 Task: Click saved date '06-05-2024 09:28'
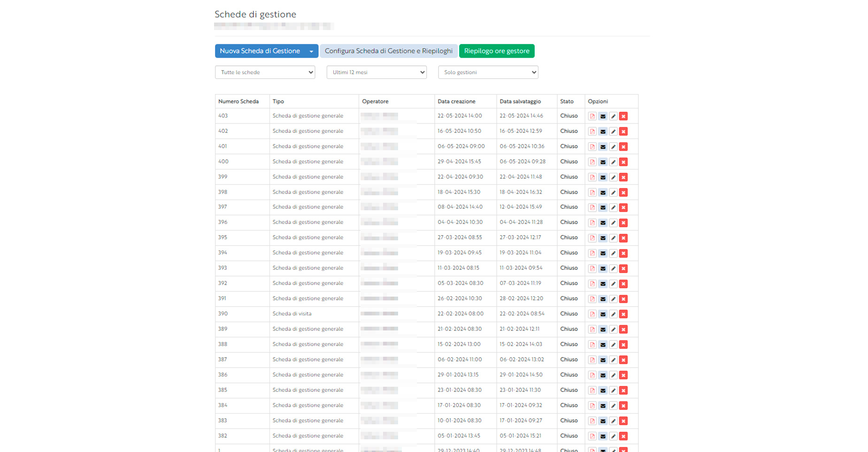tap(522, 161)
